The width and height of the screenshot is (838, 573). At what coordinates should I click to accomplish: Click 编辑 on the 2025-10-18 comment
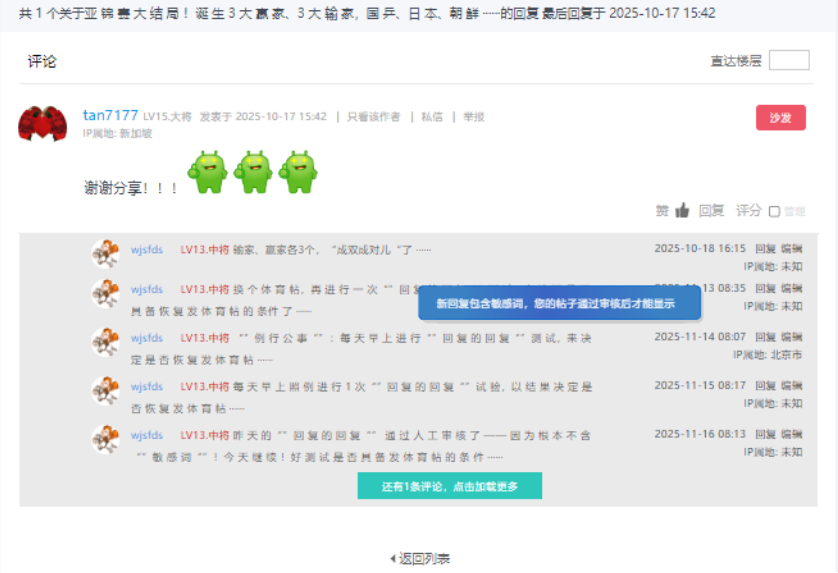click(791, 248)
